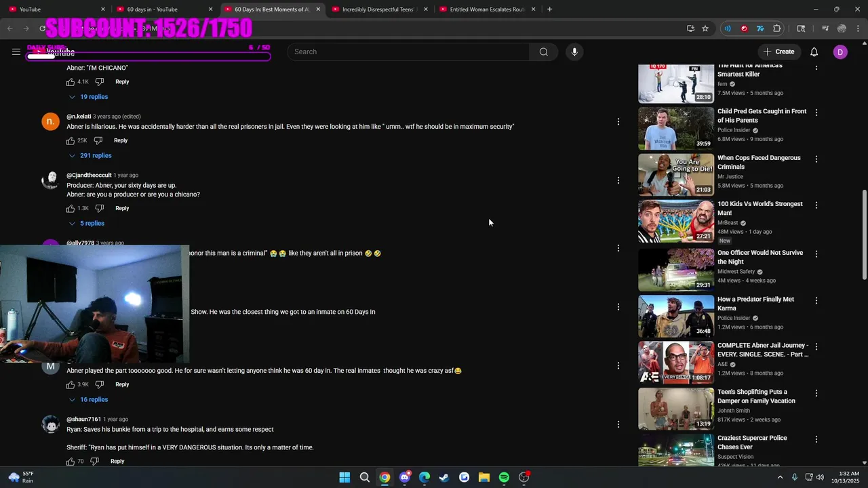Like the @Cjandtheoccult comment

point(71,208)
